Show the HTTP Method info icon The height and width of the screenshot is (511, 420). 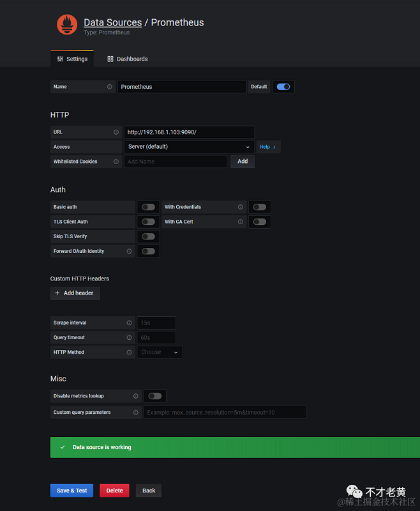point(130,353)
